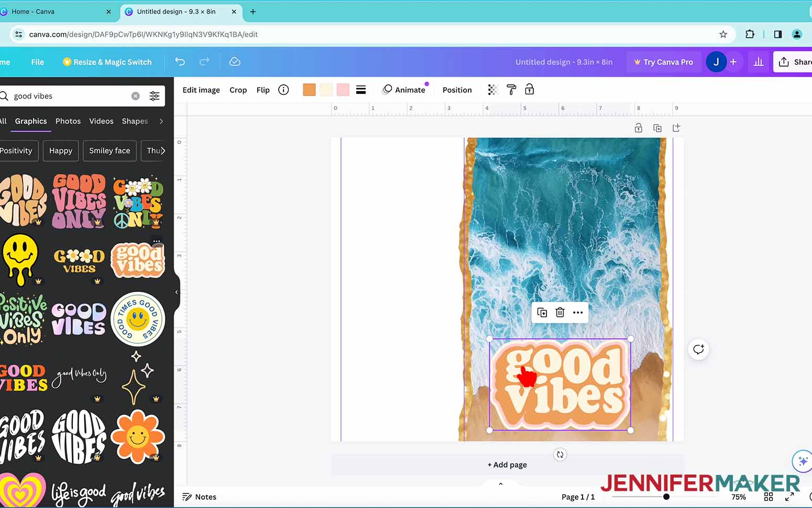Open the line weight/border style icon
This screenshot has height=508, width=812.
coord(361,90)
